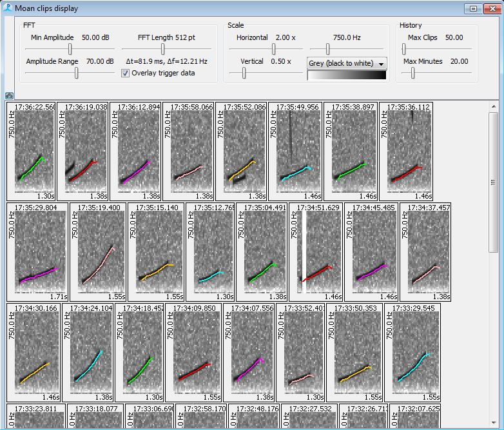Click the grey colour gradient bar

click(x=347, y=75)
